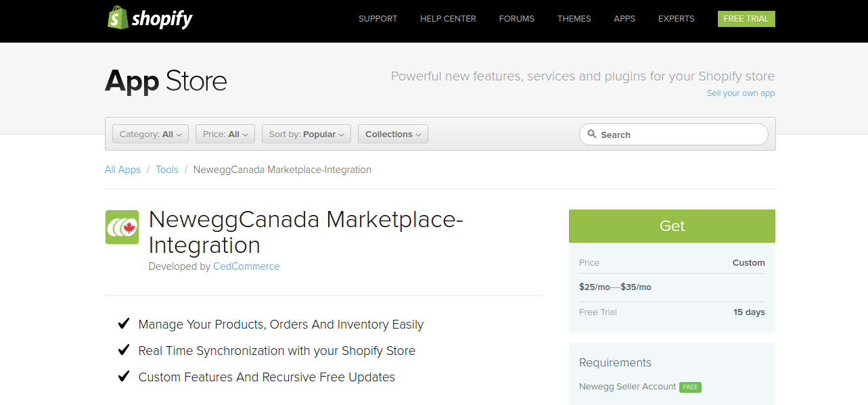868x405 pixels.
Task: Navigate to Tools via the breadcrumb
Action: pos(166,169)
